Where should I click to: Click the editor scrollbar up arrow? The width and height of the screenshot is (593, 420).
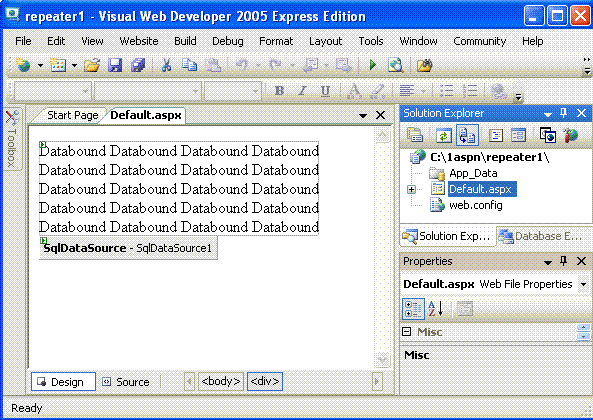point(382,135)
